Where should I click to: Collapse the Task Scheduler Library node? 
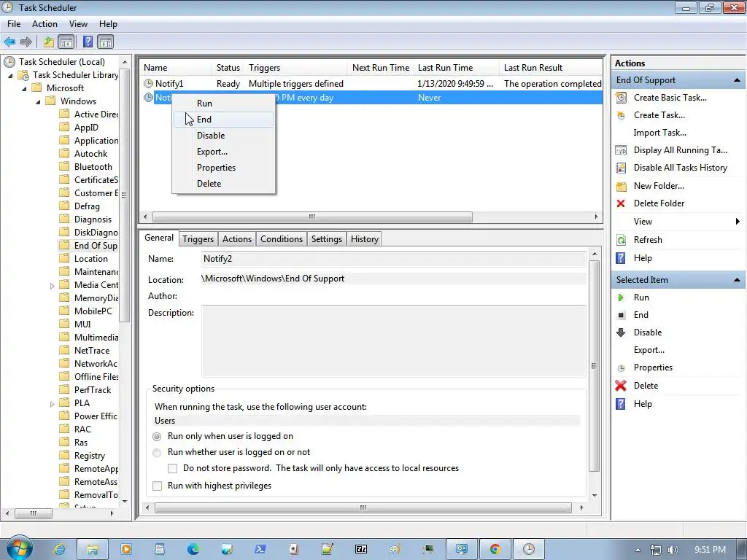coord(10,75)
